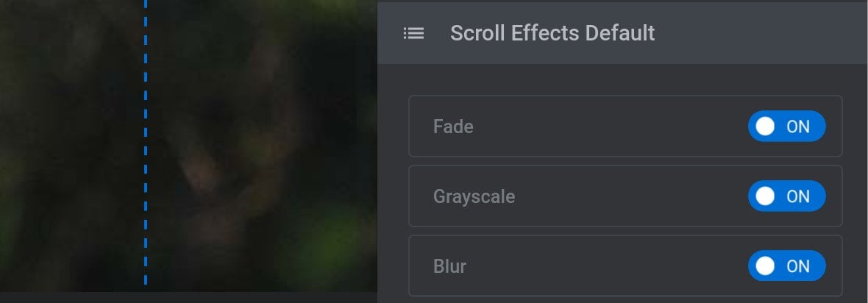Click empty header area right of panel title
This screenshot has width=868, height=303.
[758, 33]
